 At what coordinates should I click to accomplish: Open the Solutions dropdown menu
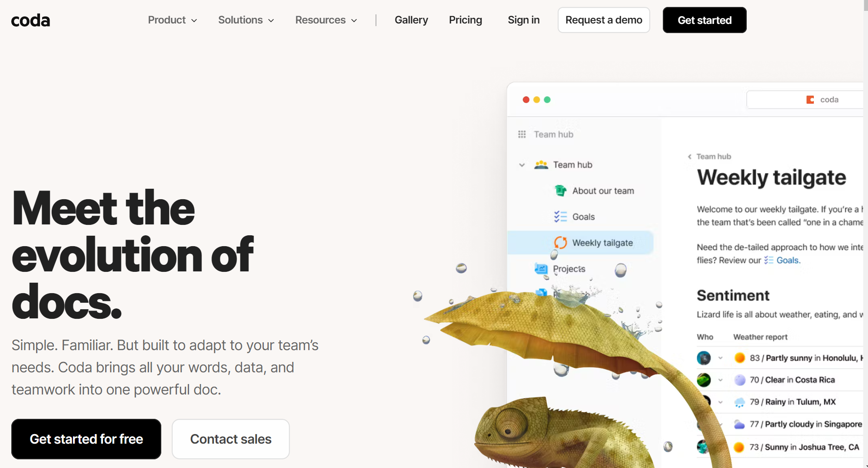pyautogui.click(x=246, y=20)
